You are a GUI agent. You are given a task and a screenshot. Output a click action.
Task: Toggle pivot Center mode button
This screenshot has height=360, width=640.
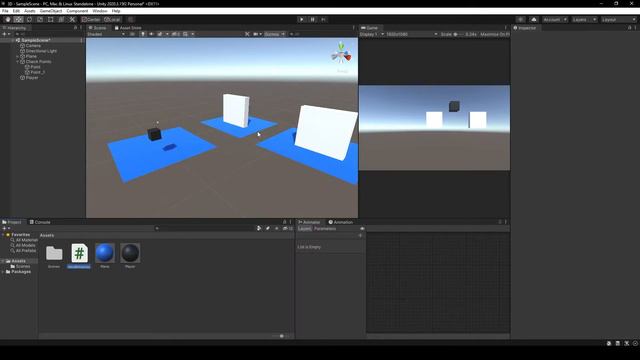point(91,19)
